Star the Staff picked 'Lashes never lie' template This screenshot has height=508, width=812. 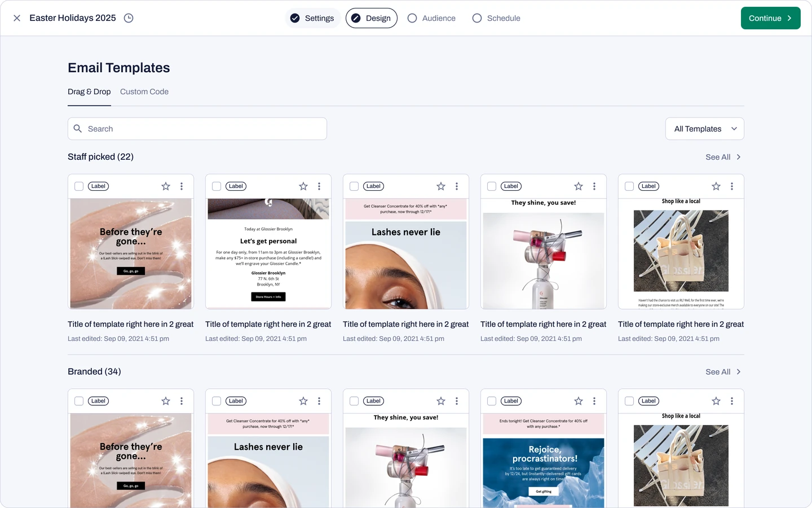pyautogui.click(x=441, y=186)
